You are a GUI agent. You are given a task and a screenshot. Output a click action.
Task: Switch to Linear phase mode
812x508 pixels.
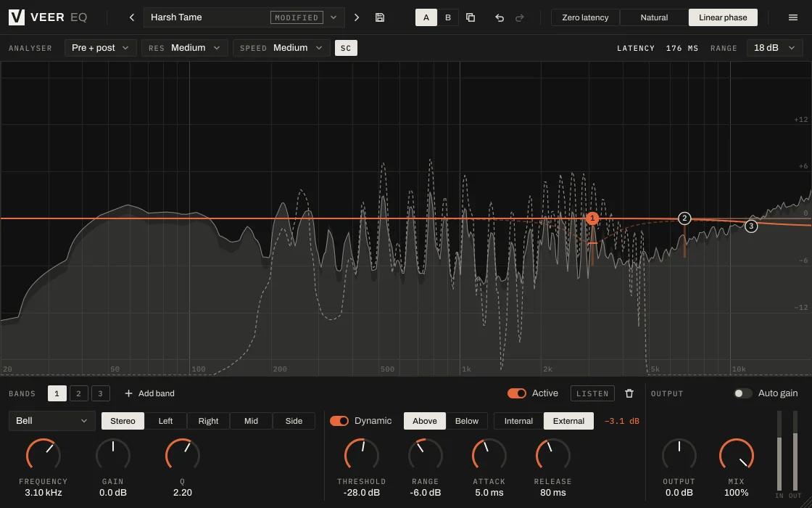(723, 17)
